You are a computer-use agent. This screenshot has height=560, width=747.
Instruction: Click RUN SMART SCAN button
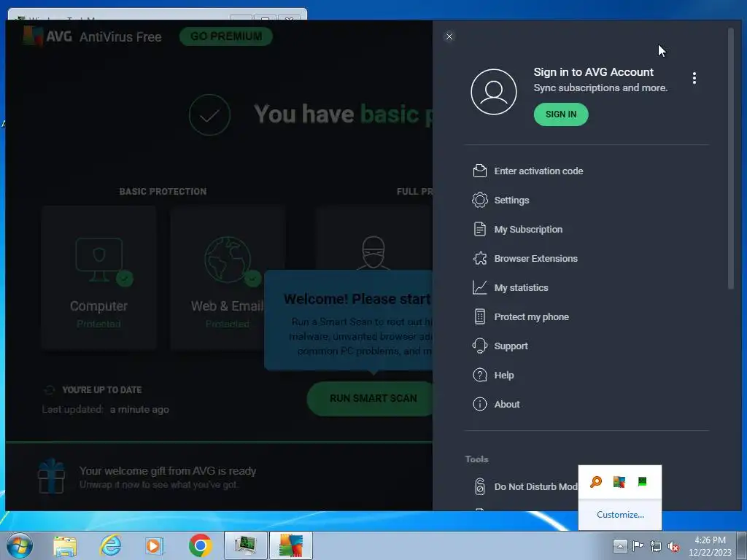click(x=371, y=398)
